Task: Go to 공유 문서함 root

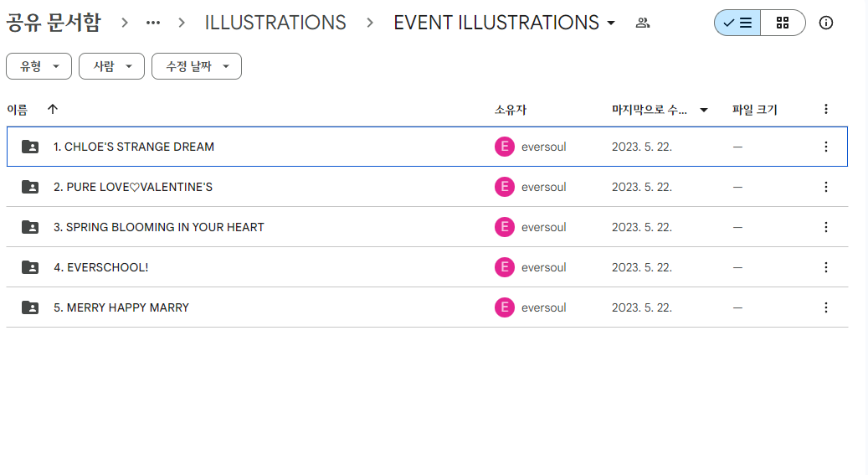Action: (54, 23)
